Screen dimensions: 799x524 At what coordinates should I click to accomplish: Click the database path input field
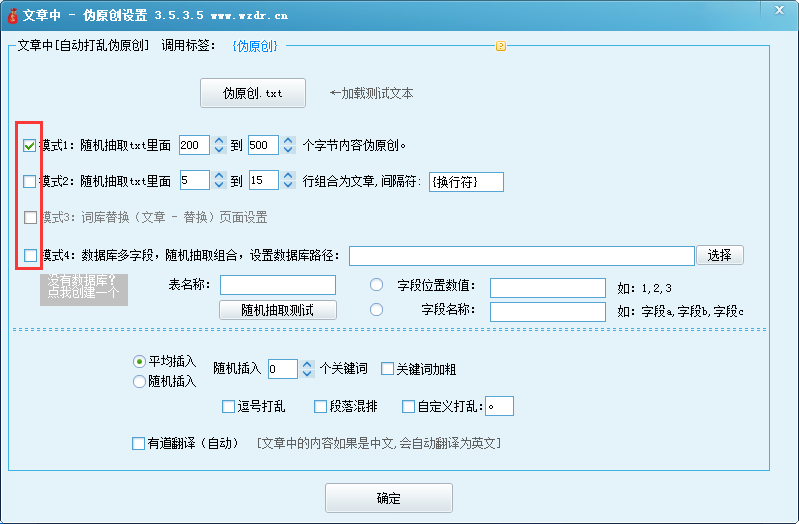[x=522, y=256]
